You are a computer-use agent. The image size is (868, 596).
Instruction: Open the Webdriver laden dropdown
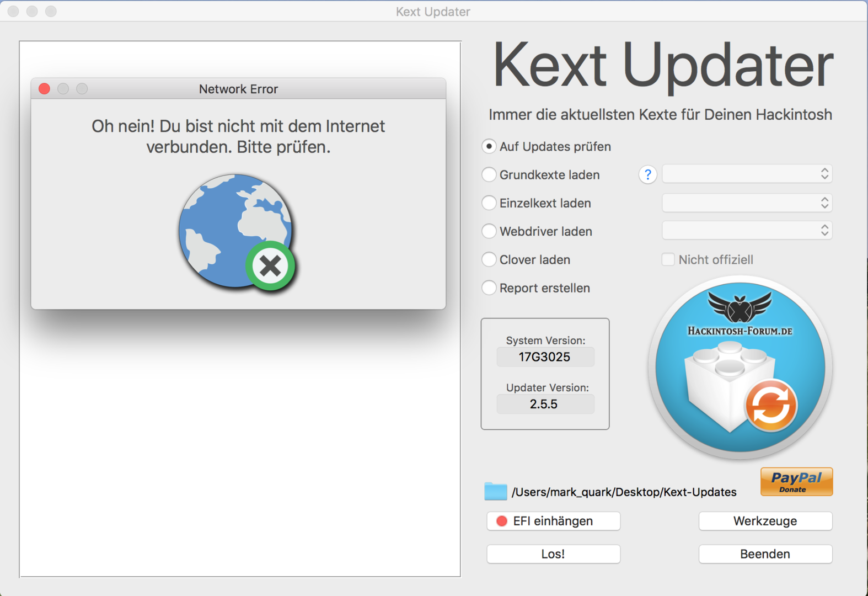(747, 230)
